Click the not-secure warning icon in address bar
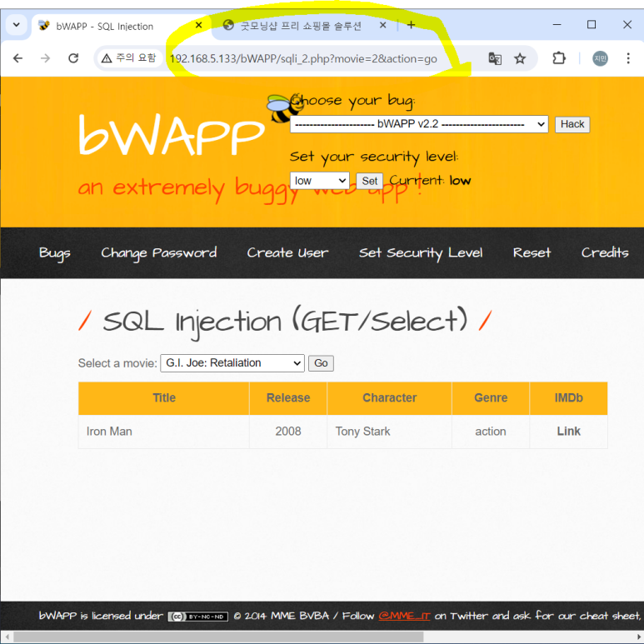The image size is (644, 644). click(x=107, y=58)
